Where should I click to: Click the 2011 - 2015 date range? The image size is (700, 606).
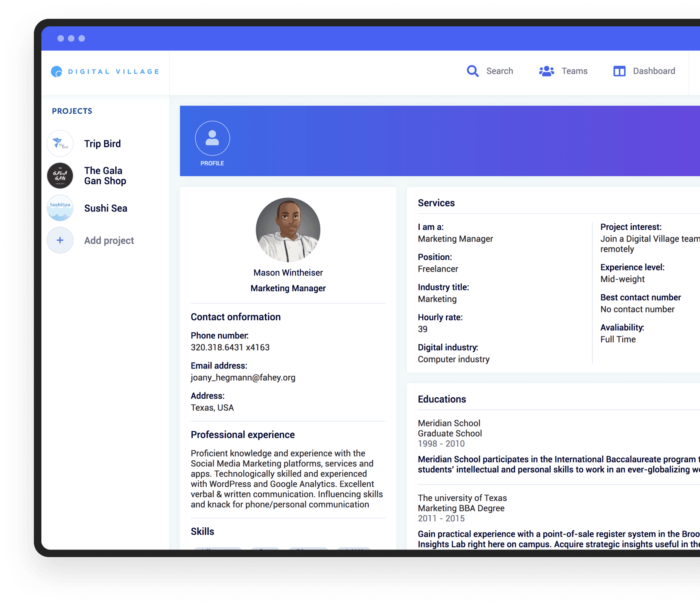pos(441,518)
